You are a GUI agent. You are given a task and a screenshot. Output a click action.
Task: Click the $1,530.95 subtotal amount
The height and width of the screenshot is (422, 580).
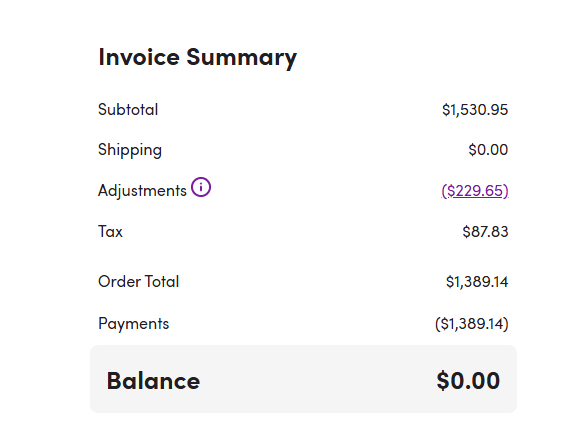pos(475,110)
